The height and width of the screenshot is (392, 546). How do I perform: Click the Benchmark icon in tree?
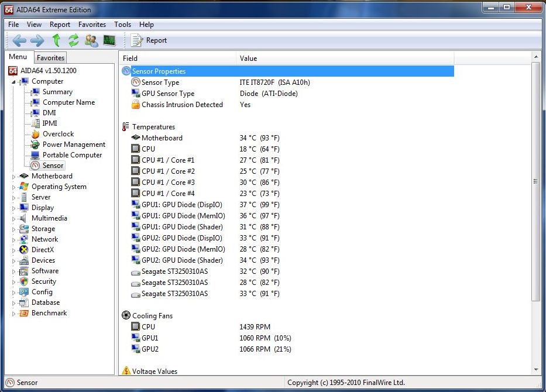click(x=23, y=313)
